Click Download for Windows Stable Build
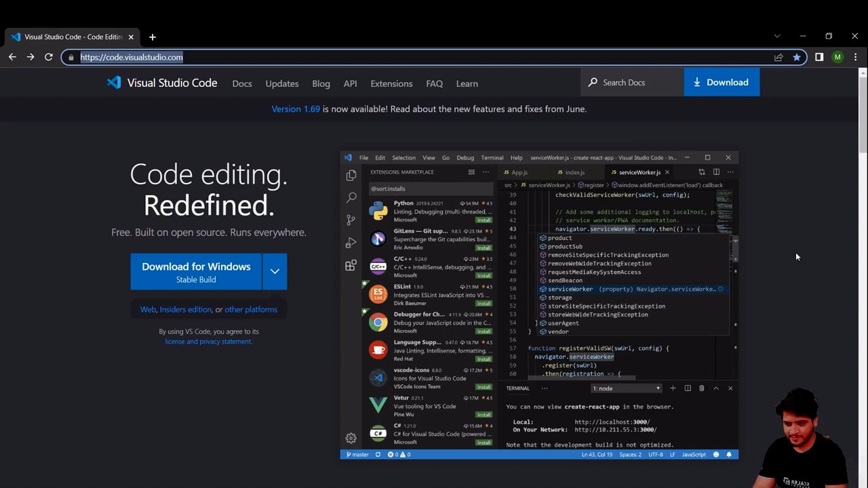868x488 pixels. pyautogui.click(x=196, y=272)
